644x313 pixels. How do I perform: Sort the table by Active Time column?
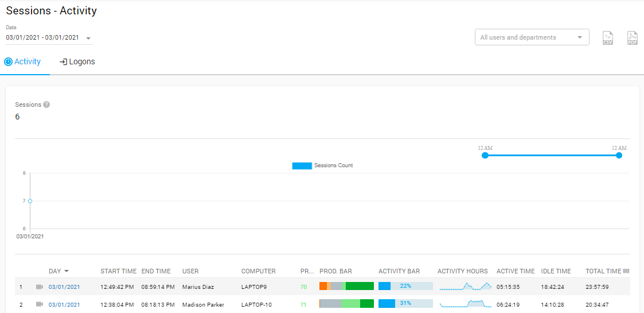515,271
